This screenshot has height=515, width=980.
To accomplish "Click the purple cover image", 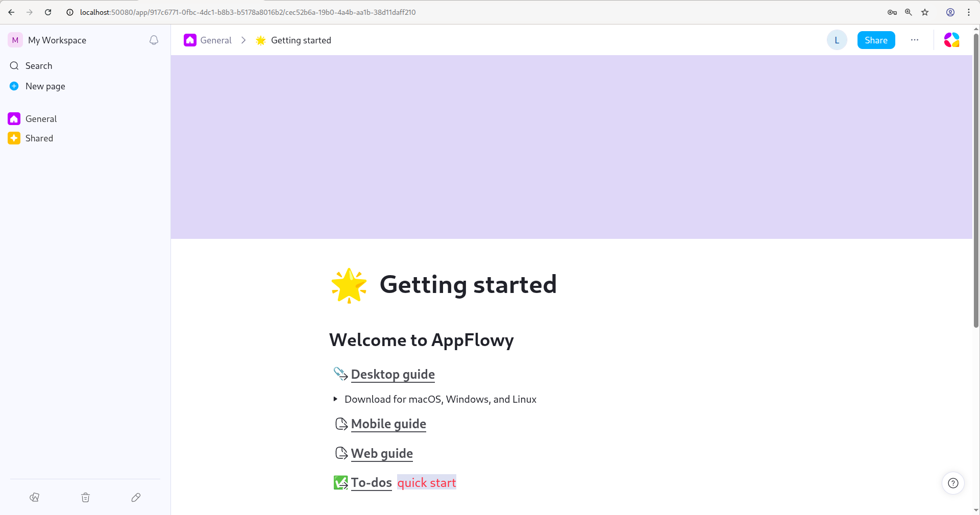I will coord(572,147).
